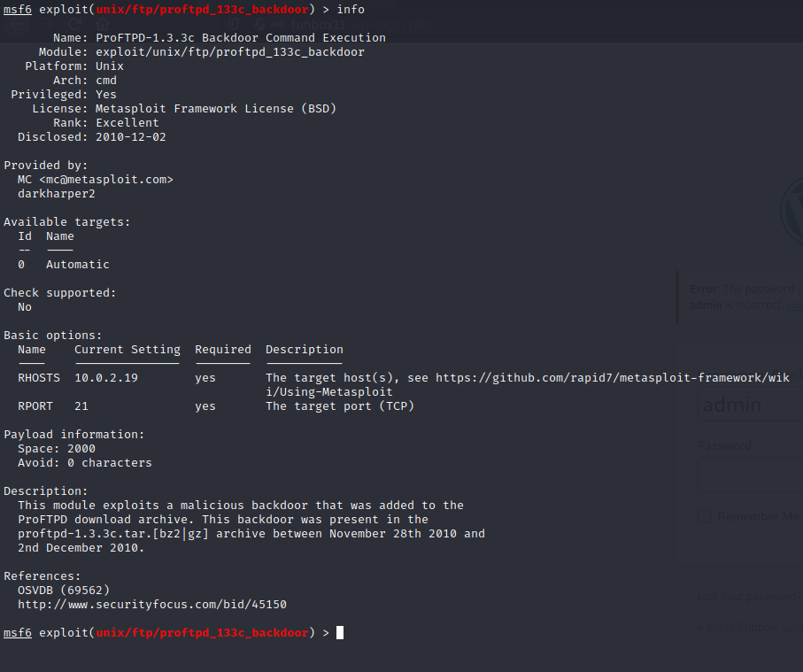803x672 pixels.
Task: Click the mc@metasploit.com email address
Action: [106, 180]
